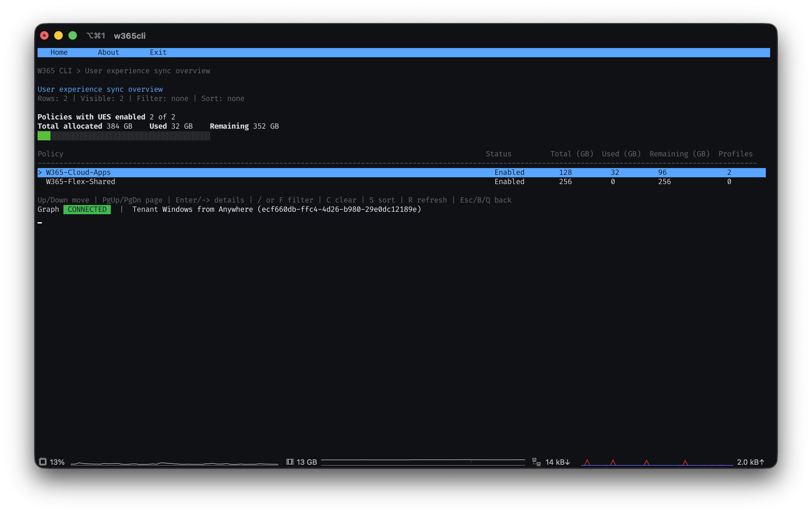Click the 'Remaining' 352 GB summary text
This screenshot has height=514, width=812.
click(x=244, y=126)
